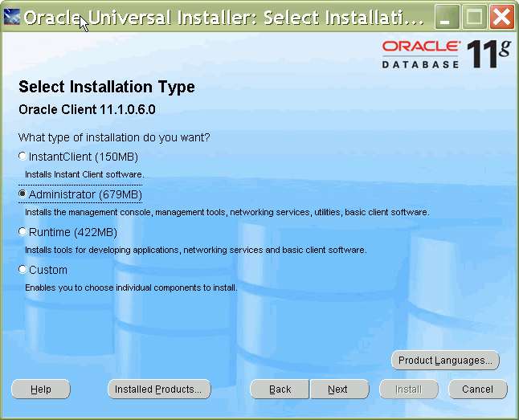The height and width of the screenshot is (420, 519).
Task: Proceed with the Next button
Action: coord(339,389)
